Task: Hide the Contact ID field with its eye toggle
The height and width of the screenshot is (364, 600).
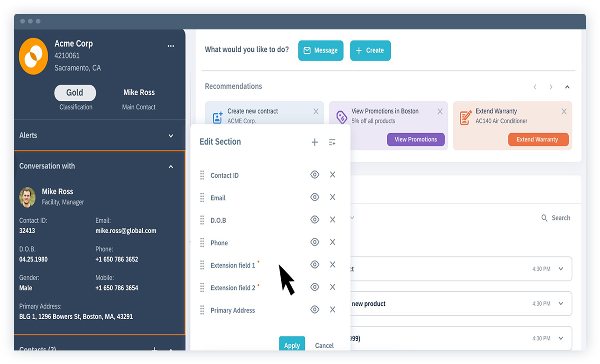Action: click(314, 174)
